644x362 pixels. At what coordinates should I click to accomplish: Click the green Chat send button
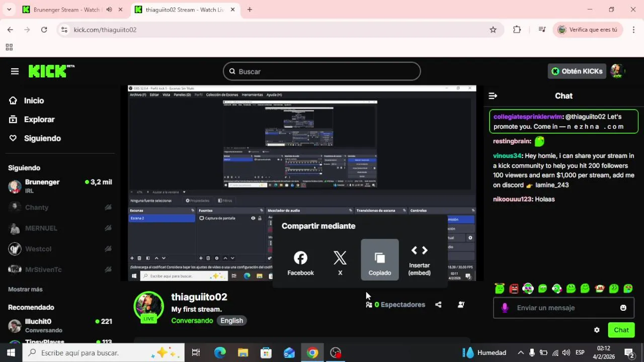(x=621, y=330)
